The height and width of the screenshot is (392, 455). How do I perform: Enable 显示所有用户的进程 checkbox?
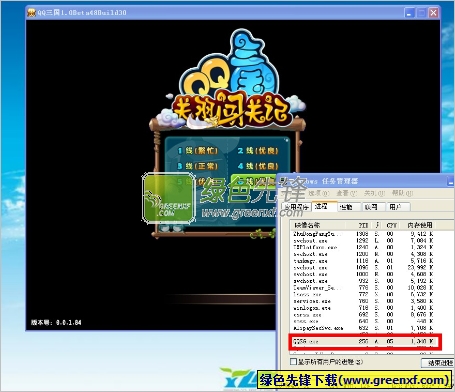[x=293, y=362]
